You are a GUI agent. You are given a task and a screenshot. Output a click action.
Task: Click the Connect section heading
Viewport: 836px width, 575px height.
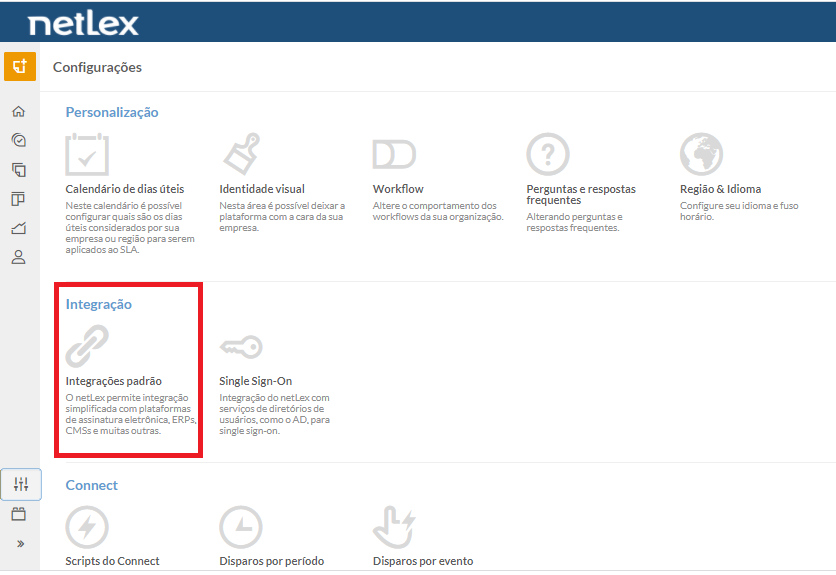91,485
